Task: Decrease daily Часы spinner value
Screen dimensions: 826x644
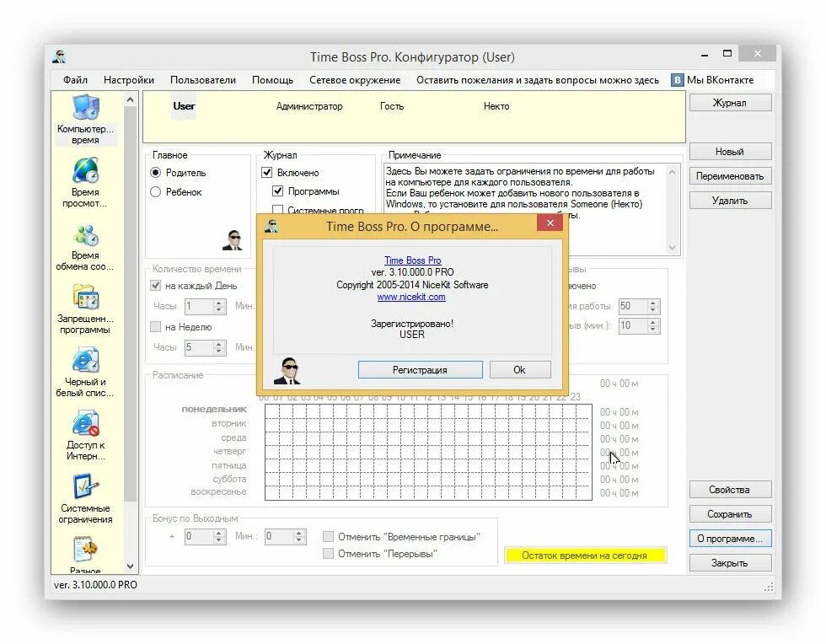Action: (219, 310)
